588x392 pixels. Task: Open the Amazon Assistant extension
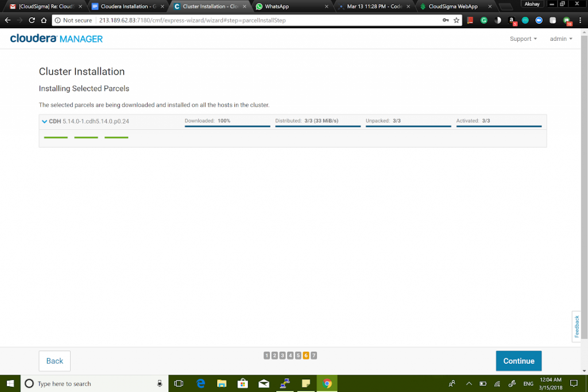[511, 20]
